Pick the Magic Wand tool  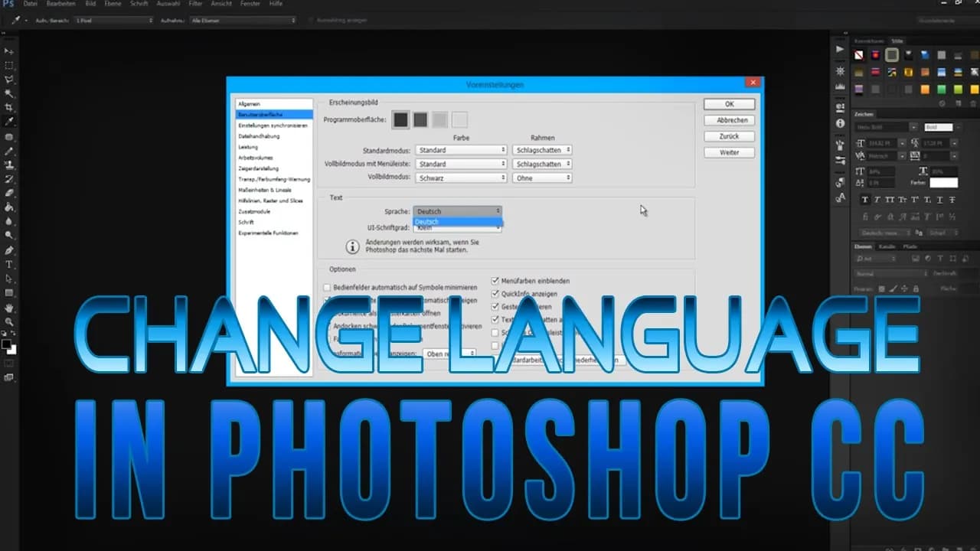pyautogui.click(x=9, y=93)
